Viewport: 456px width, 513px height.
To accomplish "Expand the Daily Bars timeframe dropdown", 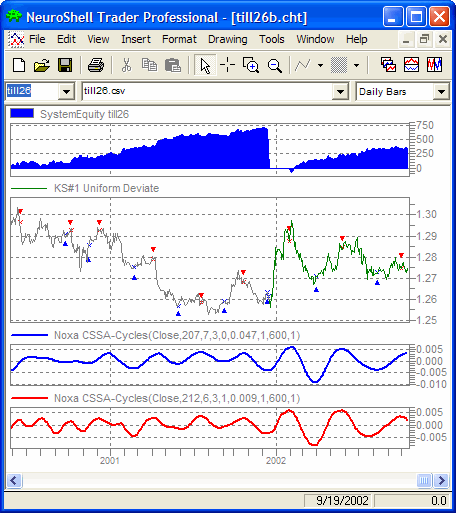I will pyautogui.click(x=441, y=91).
